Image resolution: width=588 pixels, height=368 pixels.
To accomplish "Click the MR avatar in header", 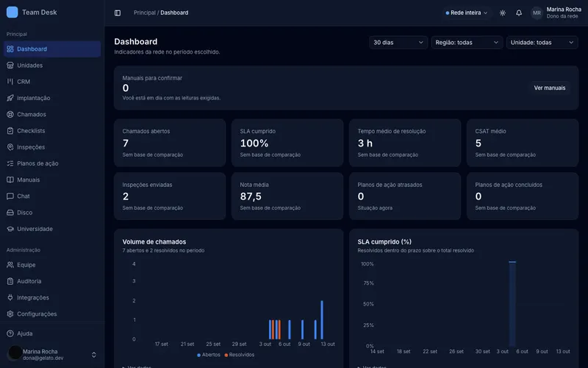I will coord(537,13).
